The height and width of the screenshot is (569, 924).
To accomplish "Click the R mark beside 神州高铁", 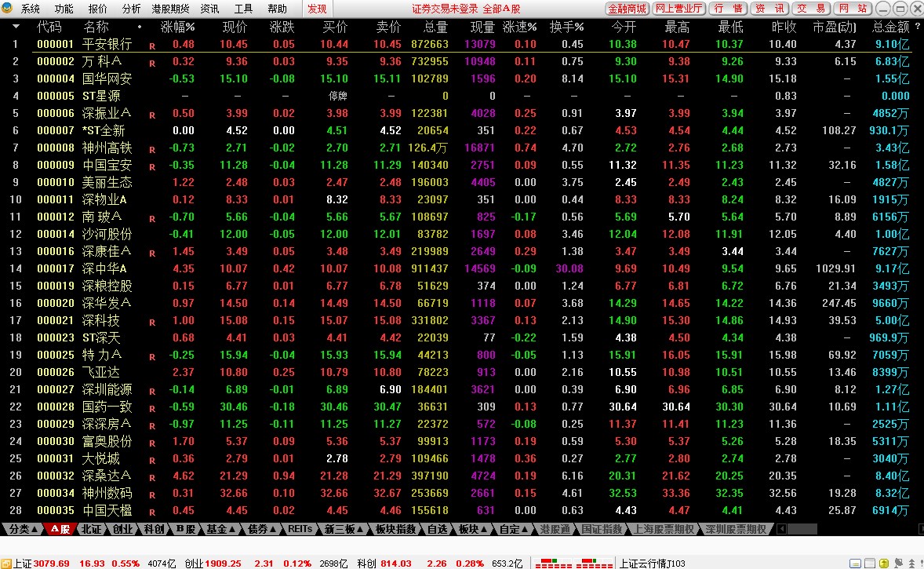I will tap(152, 150).
